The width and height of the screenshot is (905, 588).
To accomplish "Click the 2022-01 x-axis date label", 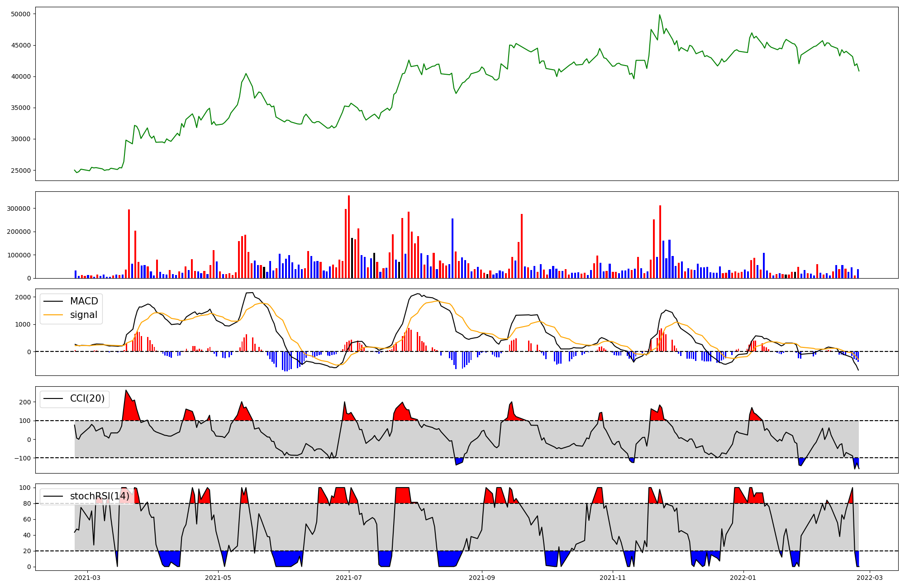I will click(x=743, y=577).
